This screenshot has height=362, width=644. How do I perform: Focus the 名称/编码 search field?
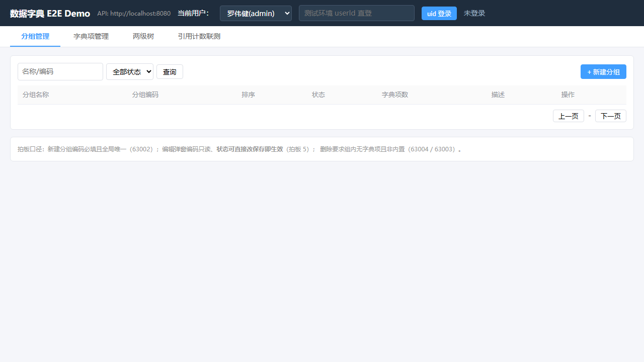[x=60, y=71]
